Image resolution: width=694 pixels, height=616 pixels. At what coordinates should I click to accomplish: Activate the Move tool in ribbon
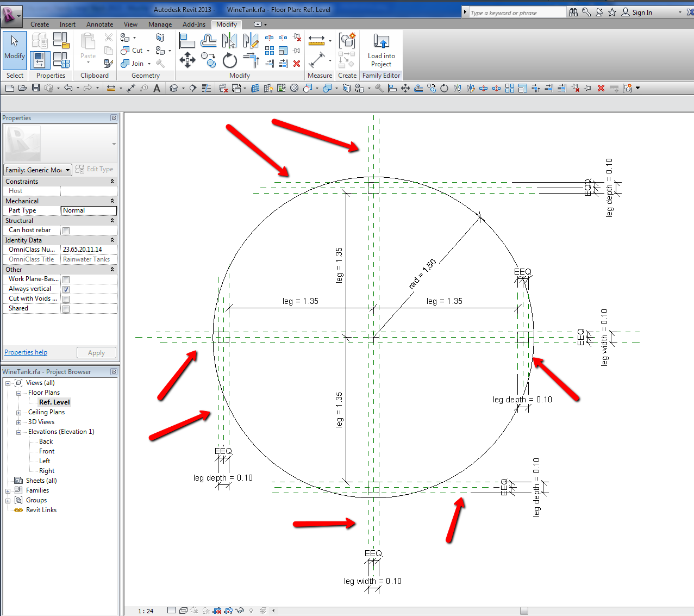[x=187, y=60]
